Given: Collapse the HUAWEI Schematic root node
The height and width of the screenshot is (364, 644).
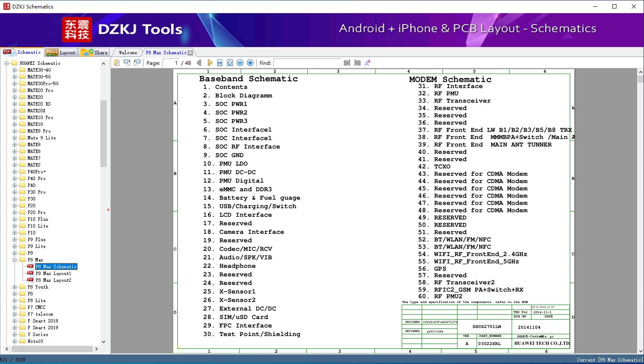Looking at the screenshot, I should (x=7, y=63).
